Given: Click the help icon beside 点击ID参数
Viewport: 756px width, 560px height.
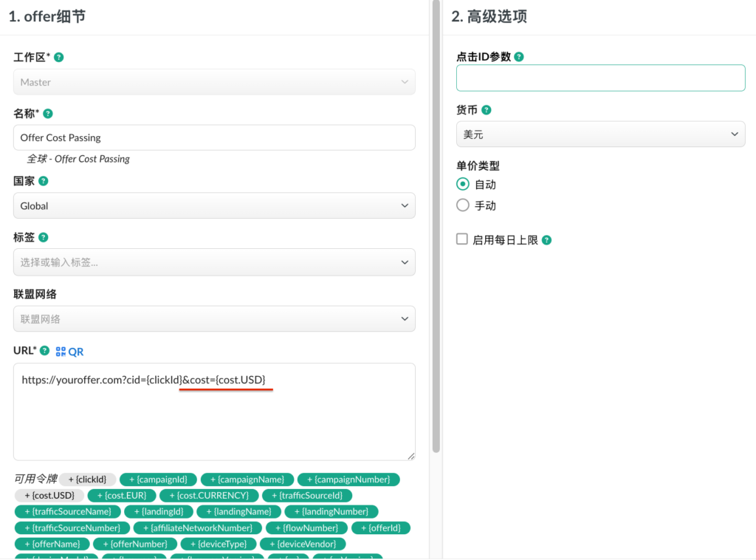Looking at the screenshot, I should point(519,57).
